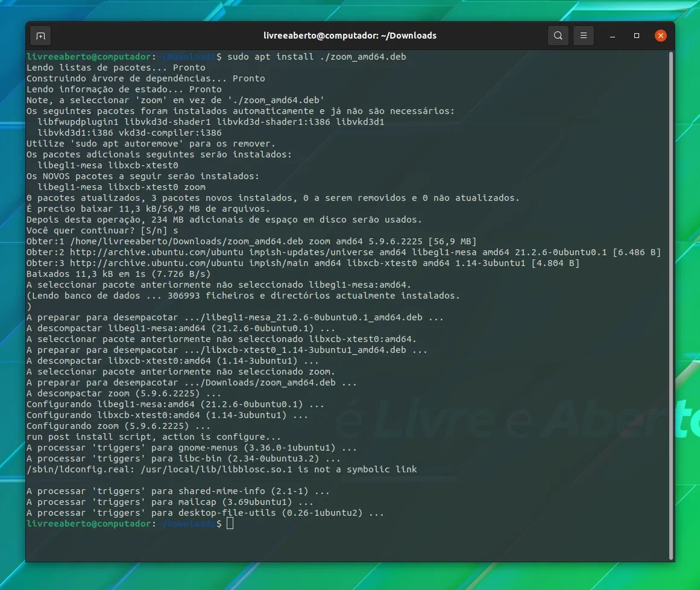The width and height of the screenshot is (700, 590).
Task: Click the terminal cursor at the last prompt
Action: 230,524
